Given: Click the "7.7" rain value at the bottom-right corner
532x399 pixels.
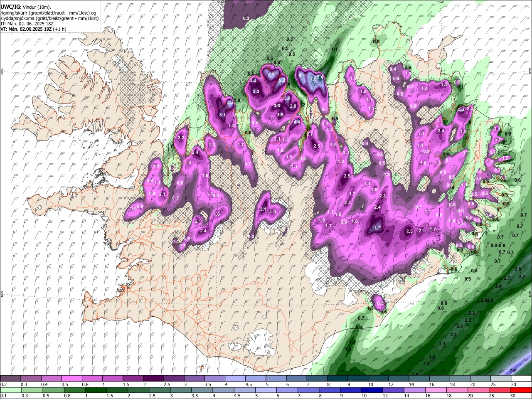Looking at the screenshot, I should [513, 370].
